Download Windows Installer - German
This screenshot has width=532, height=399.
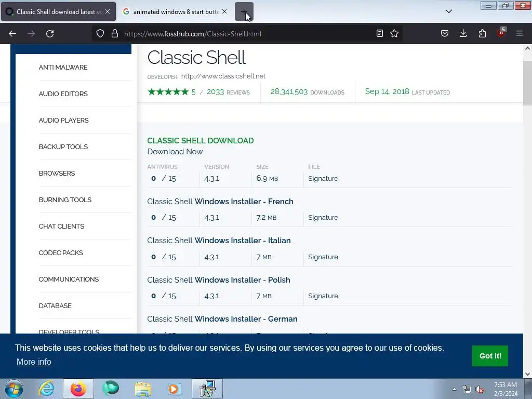point(222,318)
